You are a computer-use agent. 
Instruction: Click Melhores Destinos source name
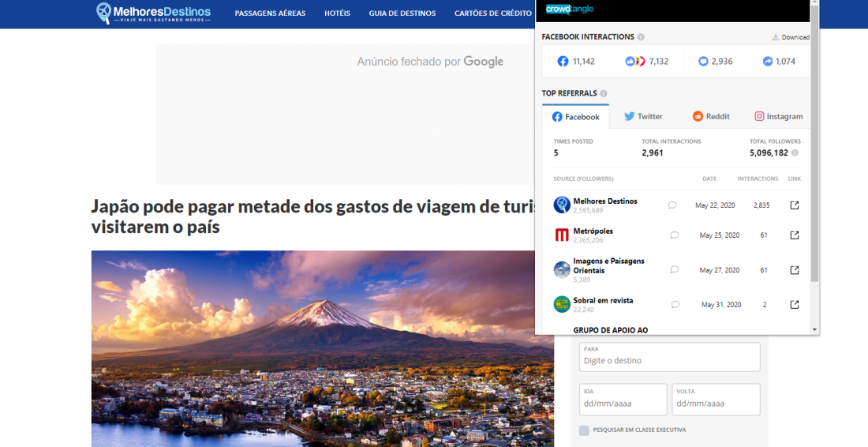(605, 201)
